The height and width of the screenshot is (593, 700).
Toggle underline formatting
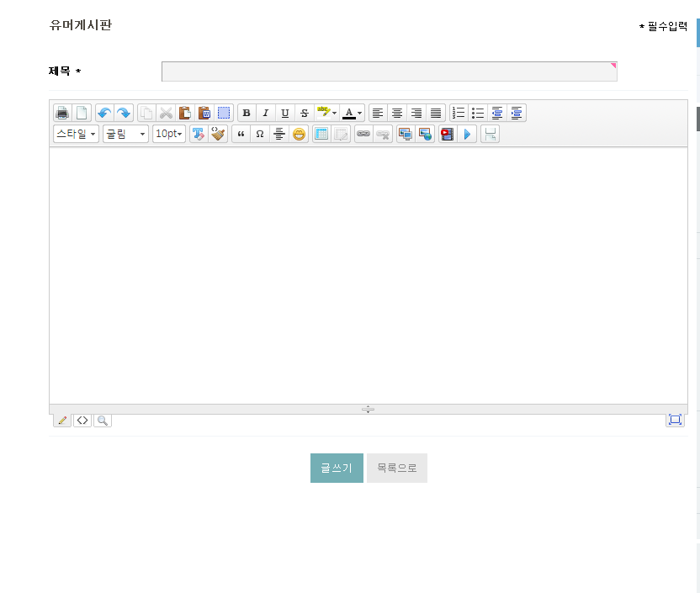(285, 113)
